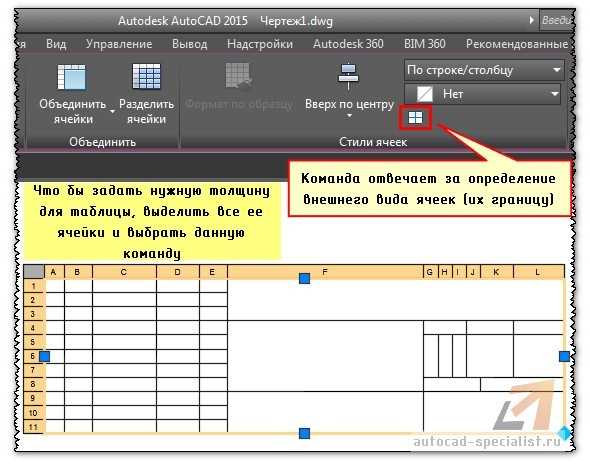591x461 pixels.
Task: Select table column header E
Action: [x=213, y=272]
